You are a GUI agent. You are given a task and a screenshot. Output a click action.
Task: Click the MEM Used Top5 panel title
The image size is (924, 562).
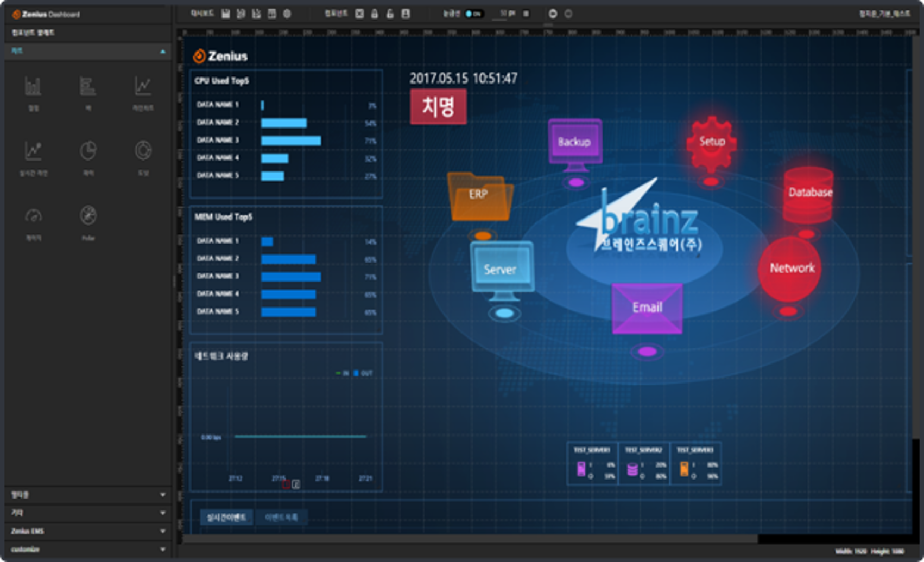pos(223,217)
